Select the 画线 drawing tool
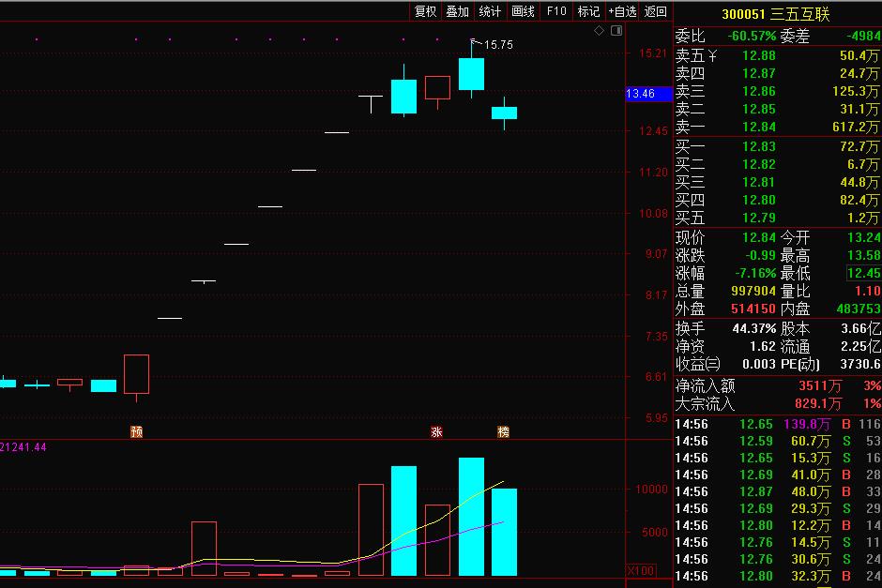This screenshot has width=882, height=588. [523, 11]
